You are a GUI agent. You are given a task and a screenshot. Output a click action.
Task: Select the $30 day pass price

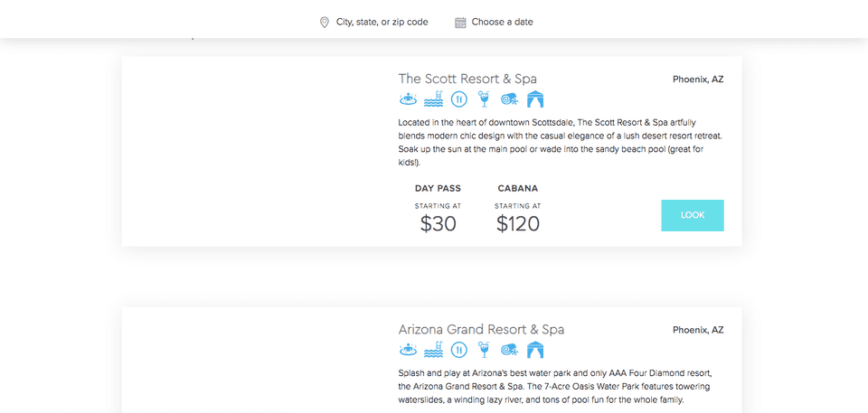click(x=438, y=223)
